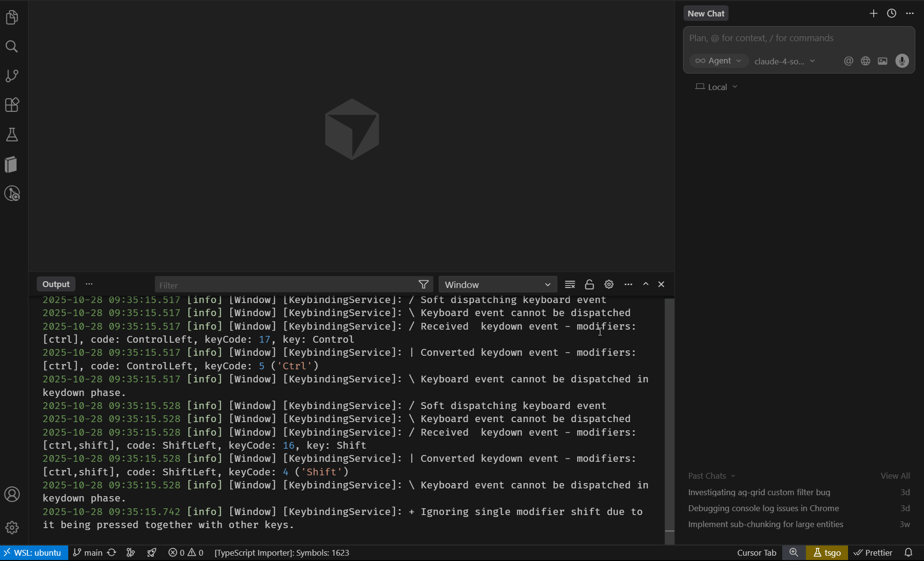The width and height of the screenshot is (924, 561).
Task: Click the filter funnel icon in Output
Action: pos(423,285)
